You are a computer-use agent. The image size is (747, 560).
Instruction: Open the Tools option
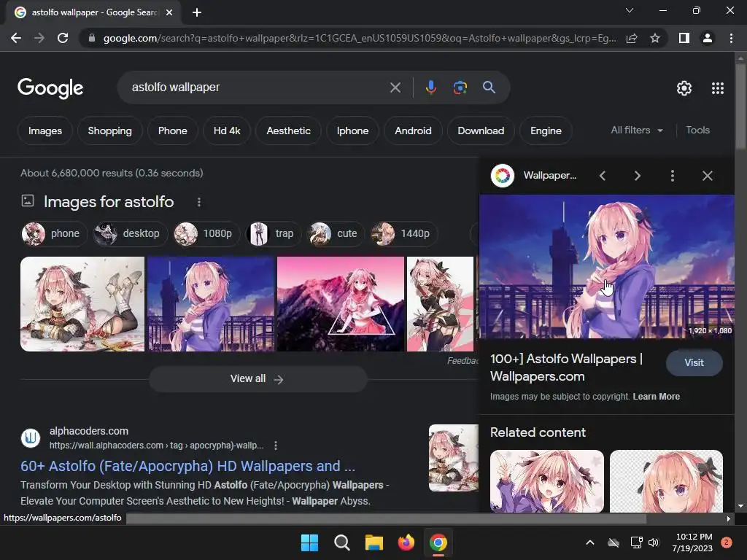(697, 130)
